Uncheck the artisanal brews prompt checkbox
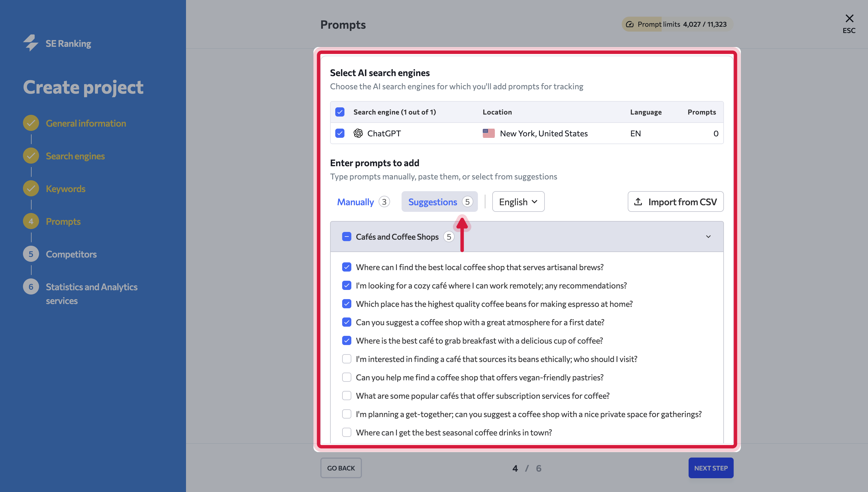The image size is (868, 492). [x=347, y=267]
